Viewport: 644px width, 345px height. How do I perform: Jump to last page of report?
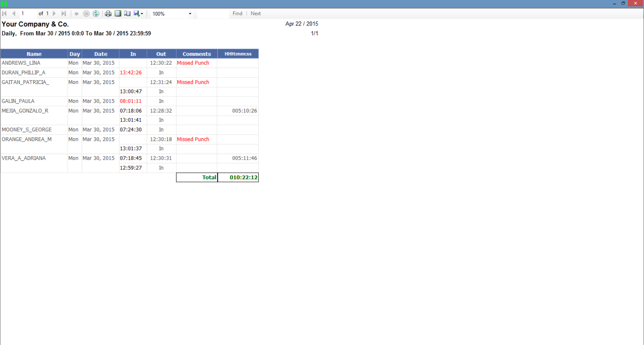tap(64, 13)
